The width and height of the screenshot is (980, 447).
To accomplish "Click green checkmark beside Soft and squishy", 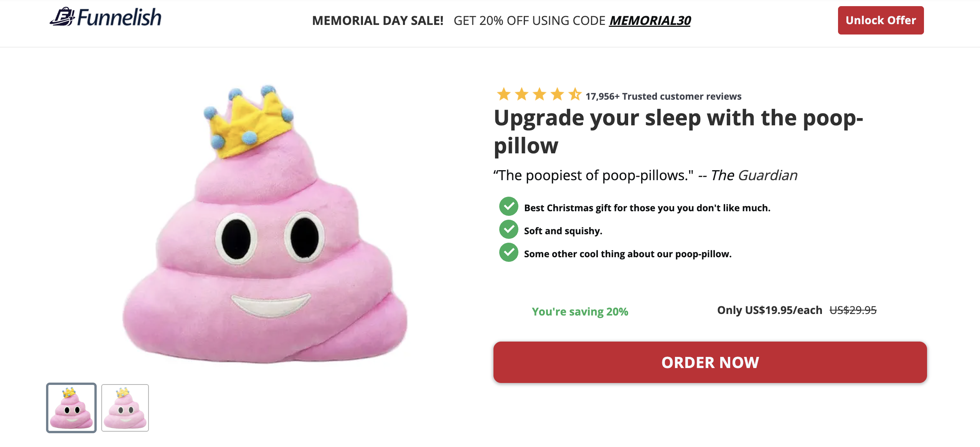I will 508,230.
